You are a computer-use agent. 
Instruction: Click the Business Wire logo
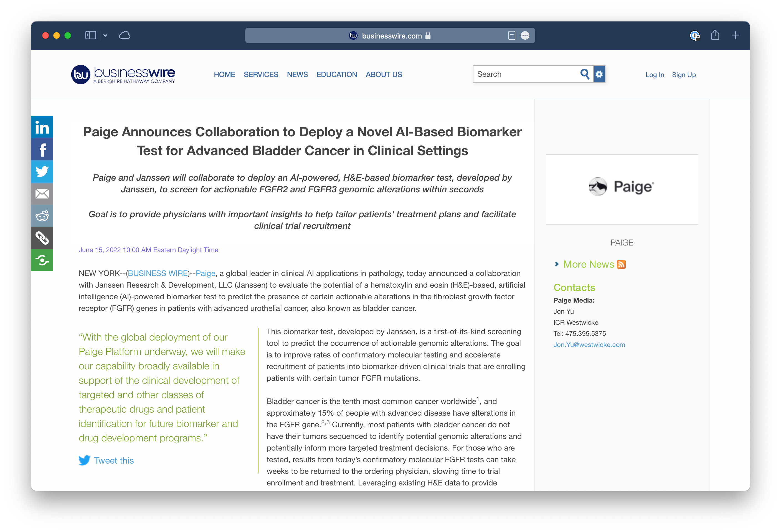[123, 75]
